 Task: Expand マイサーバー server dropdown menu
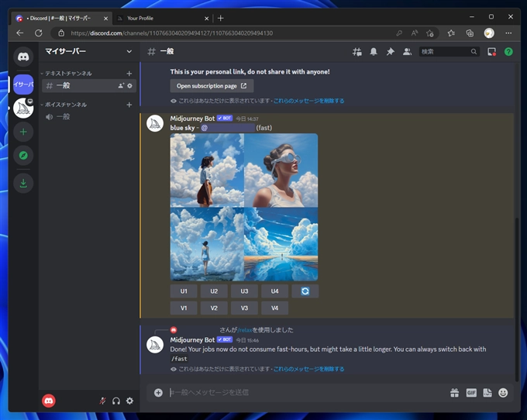pyautogui.click(x=129, y=51)
